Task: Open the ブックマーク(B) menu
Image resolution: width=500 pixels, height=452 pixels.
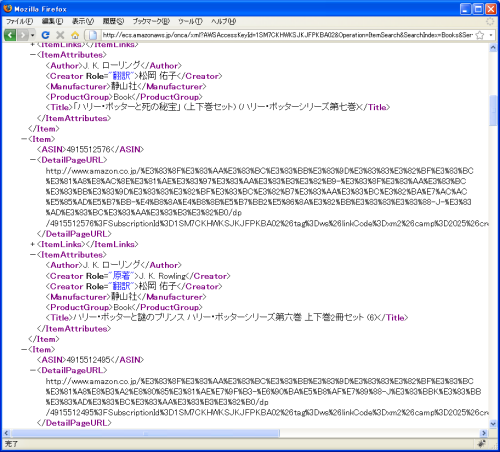Action: (x=151, y=21)
